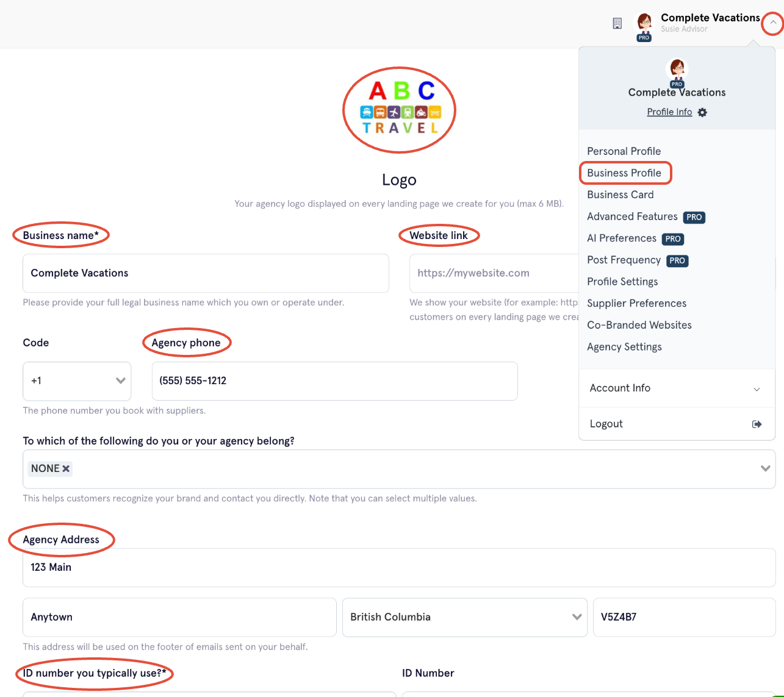The image size is (784, 697).
Task: Open Advanced Features menu item
Action: 632,216
